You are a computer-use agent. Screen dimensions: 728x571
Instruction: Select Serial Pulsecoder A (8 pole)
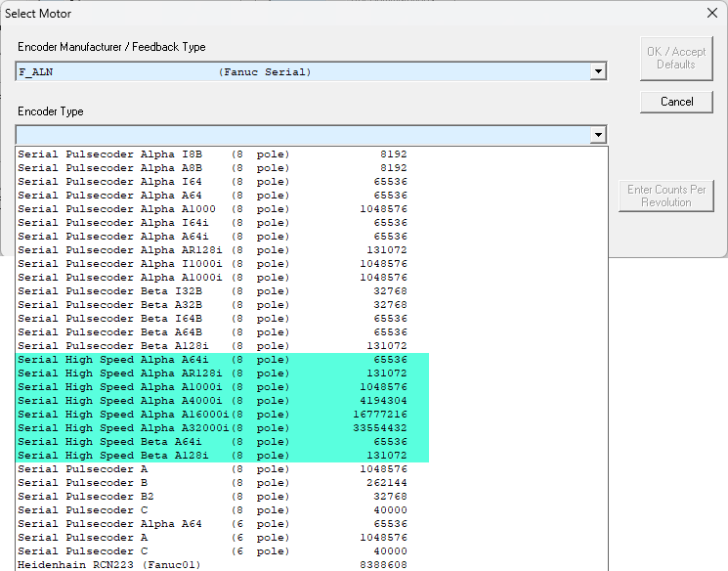tap(312, 469)
